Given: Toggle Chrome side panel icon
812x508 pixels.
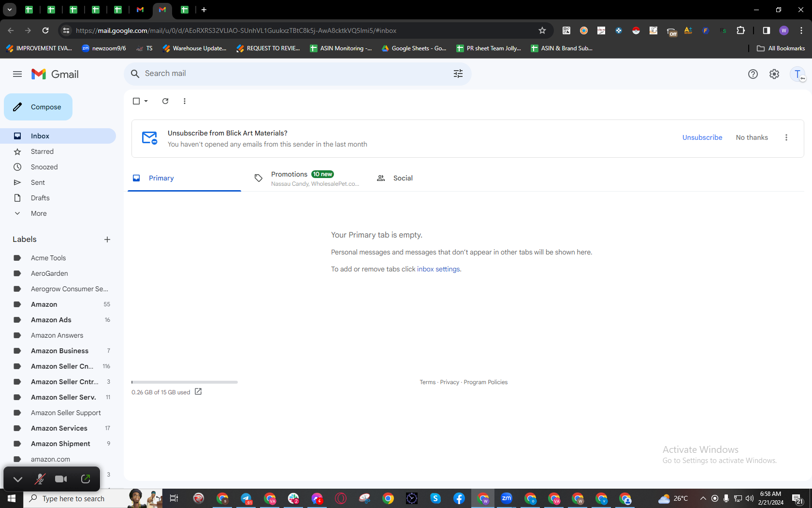Looking at the screenshot, I should 766,30.
